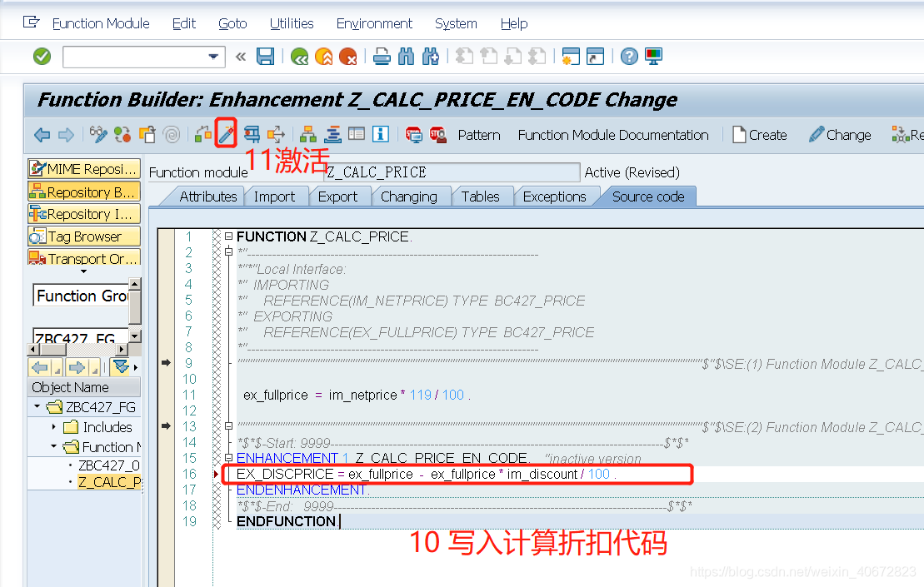Click the Where-Used List icon

click(x=276, y=135)
